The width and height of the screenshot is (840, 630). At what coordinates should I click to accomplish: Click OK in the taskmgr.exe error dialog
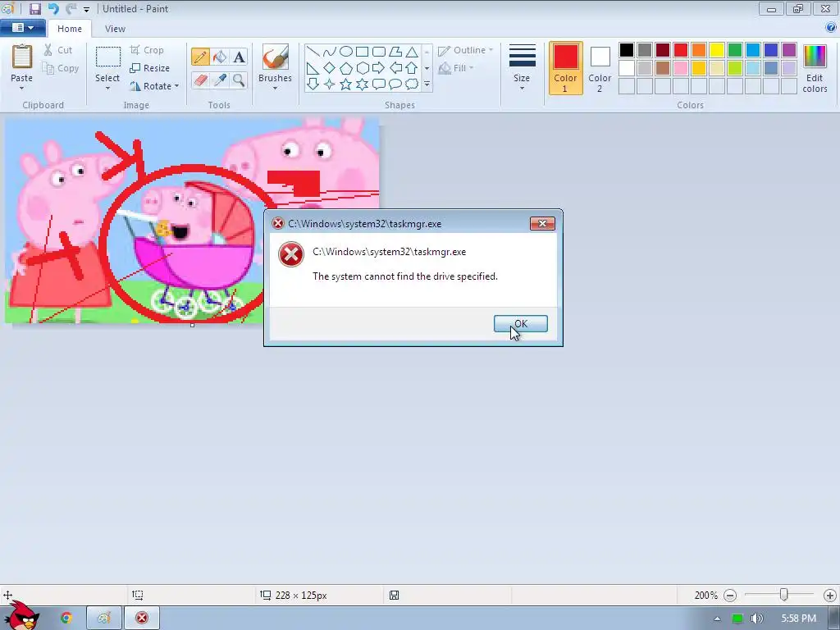(x=521, y=323)
